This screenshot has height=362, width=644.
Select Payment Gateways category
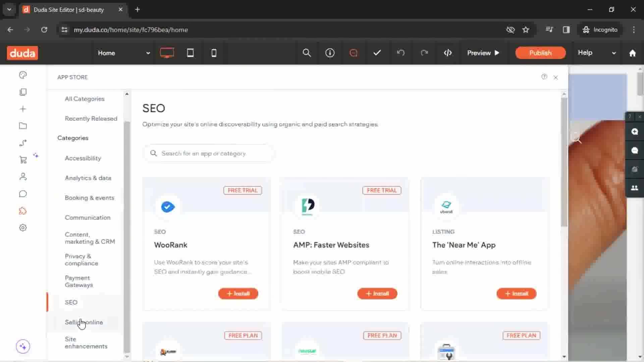(x=78, y=282)
